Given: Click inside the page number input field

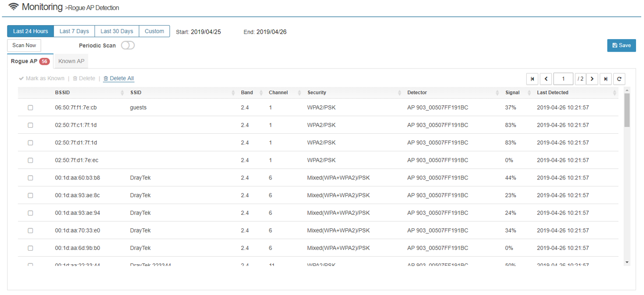Looking at the screenshot, I should [x=563, y=79].
